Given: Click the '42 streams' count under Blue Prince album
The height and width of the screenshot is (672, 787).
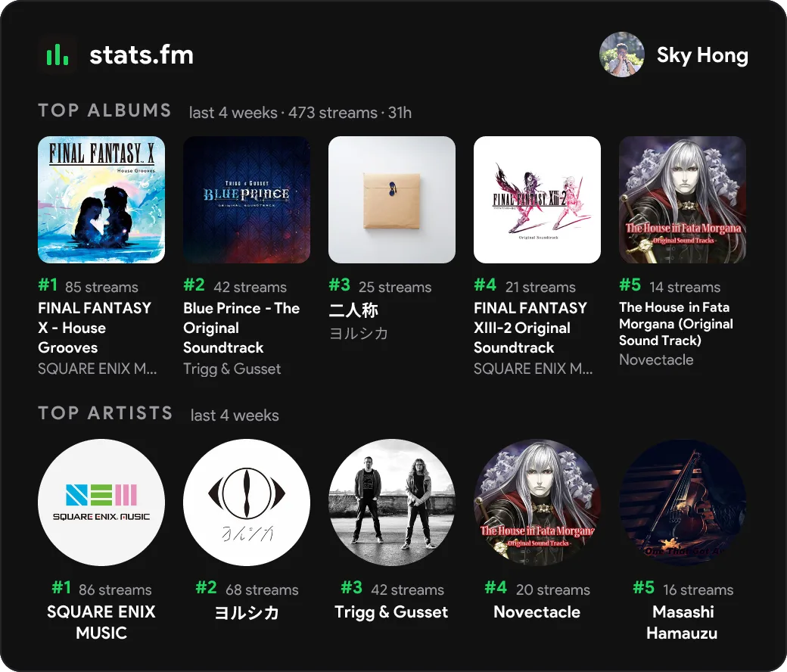Looking at the screenshot, I should pos(250,287).
